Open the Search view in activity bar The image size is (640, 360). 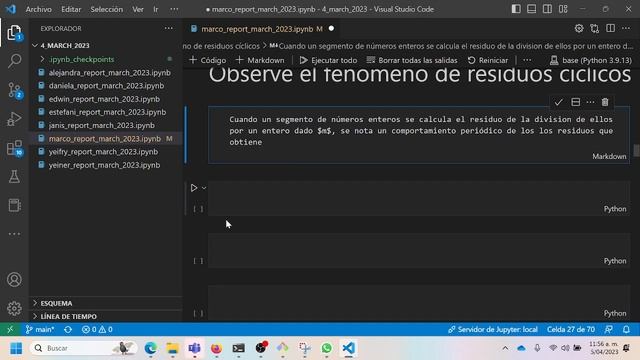pyautogui.click(x=14, y=61)
